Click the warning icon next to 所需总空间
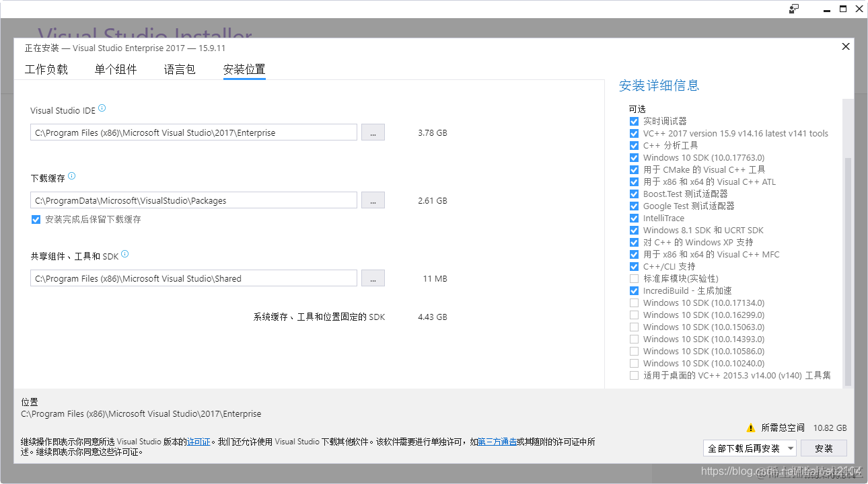 click(751, 428)
